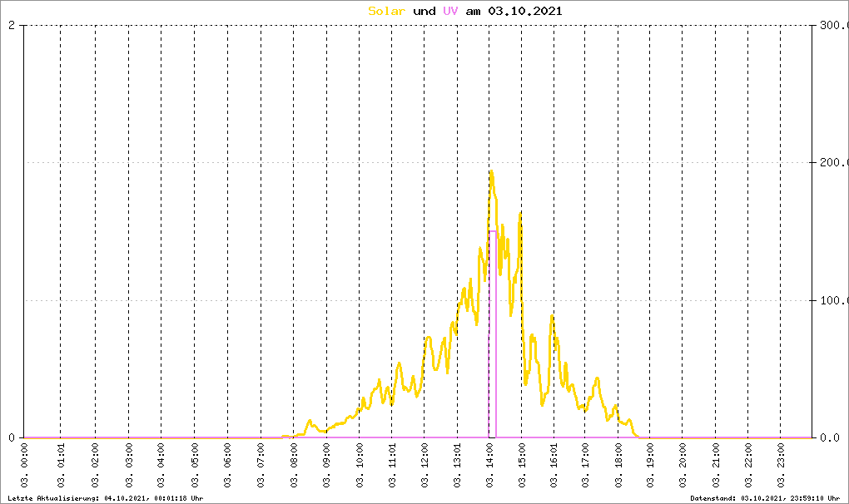Click the "und" word in the title
The height and width of the screenshot is (504, 849).
[x=424, y=11]
